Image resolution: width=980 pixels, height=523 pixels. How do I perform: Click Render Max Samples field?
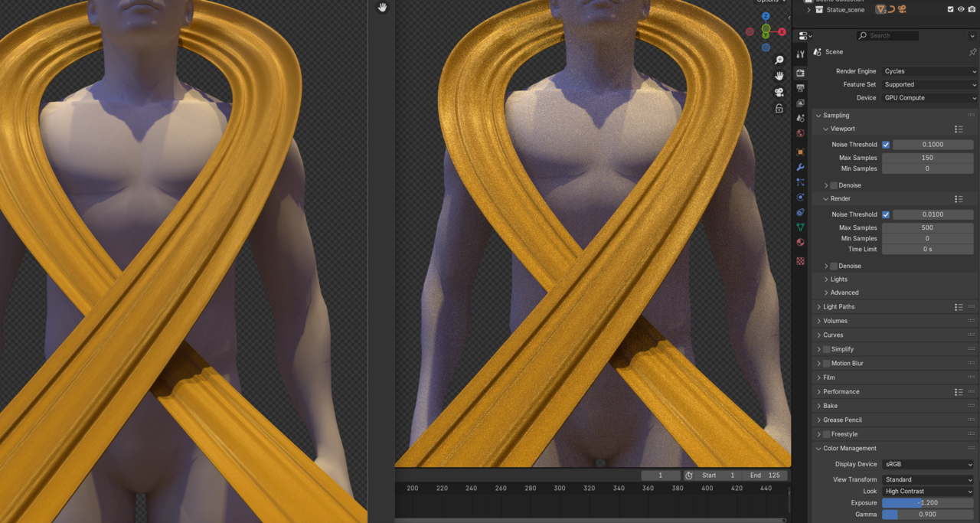[928, 228]
